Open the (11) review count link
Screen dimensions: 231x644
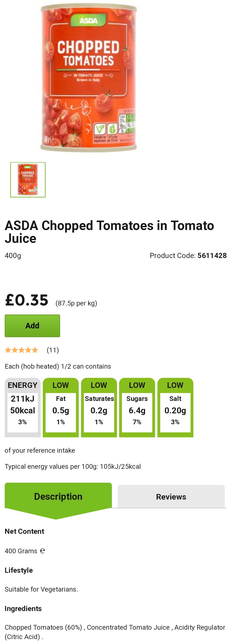click(x=53, y=350)
